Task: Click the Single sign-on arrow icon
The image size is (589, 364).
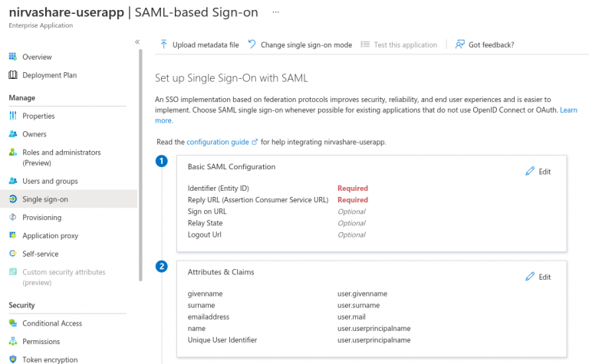Action: pyautogui.click(x=13, y=199)
